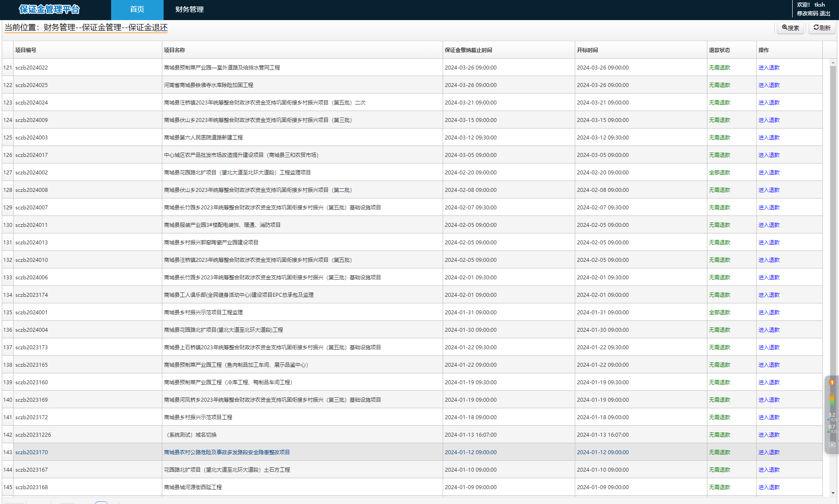Click the orange notification badge icon

[832, 382]
